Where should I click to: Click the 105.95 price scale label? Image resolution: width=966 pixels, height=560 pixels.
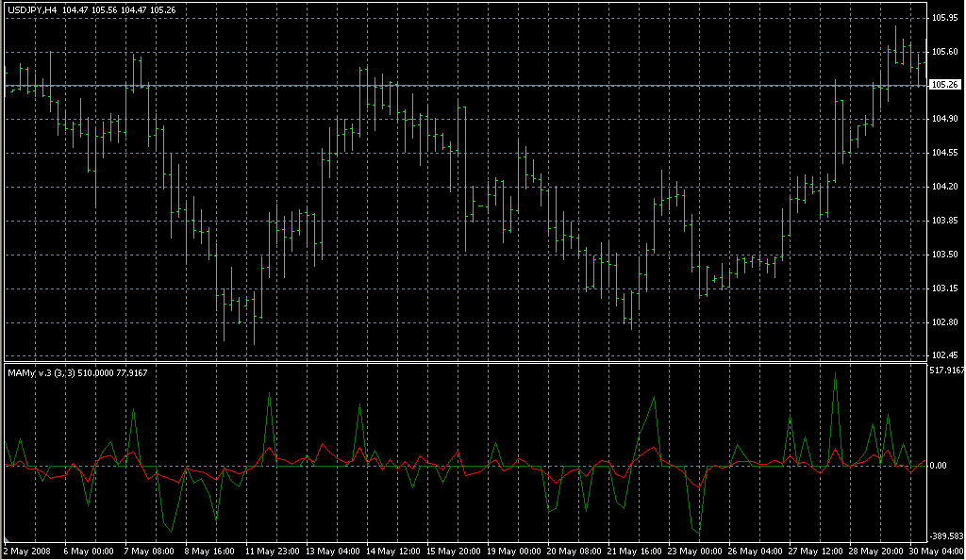tap(944, 18)
